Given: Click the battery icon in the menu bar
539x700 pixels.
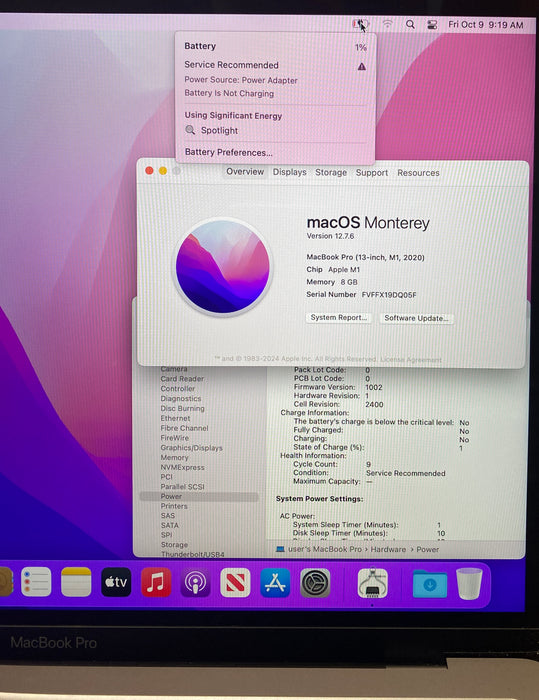Looking at the screenshot, I should pos(359,24).
